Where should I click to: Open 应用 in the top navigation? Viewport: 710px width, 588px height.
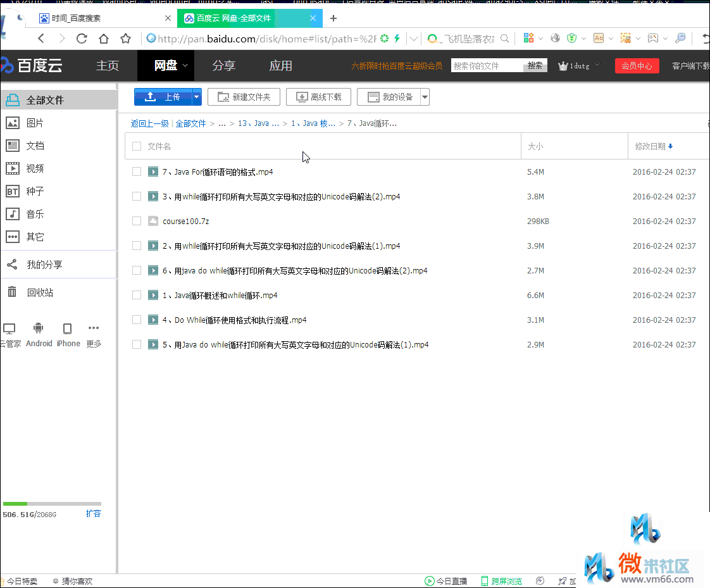(281, 66)
